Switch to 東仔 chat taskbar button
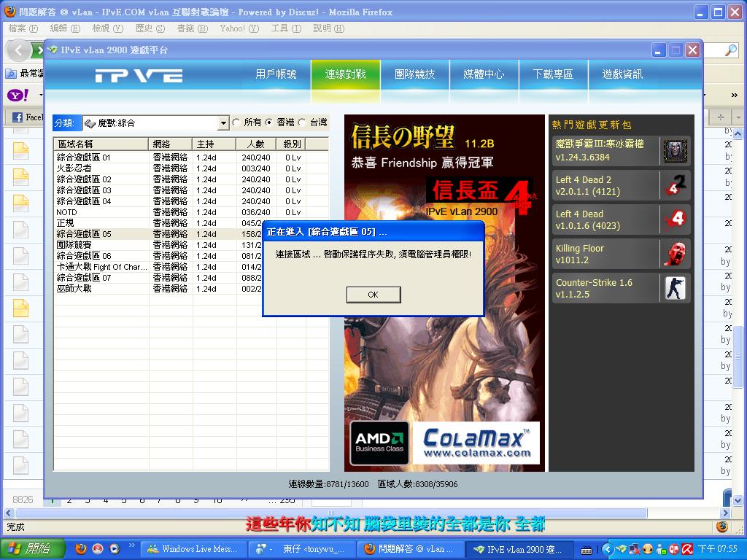This screenshot has height=560, width=747. [303, 549]
